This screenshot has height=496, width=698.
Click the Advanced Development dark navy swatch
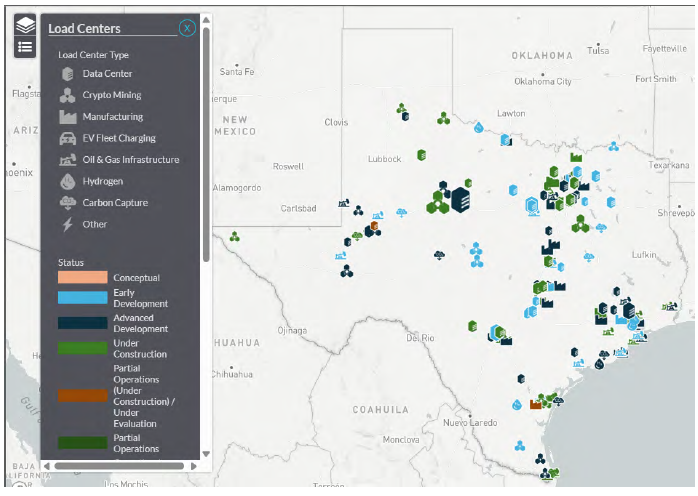coord(82,323)
